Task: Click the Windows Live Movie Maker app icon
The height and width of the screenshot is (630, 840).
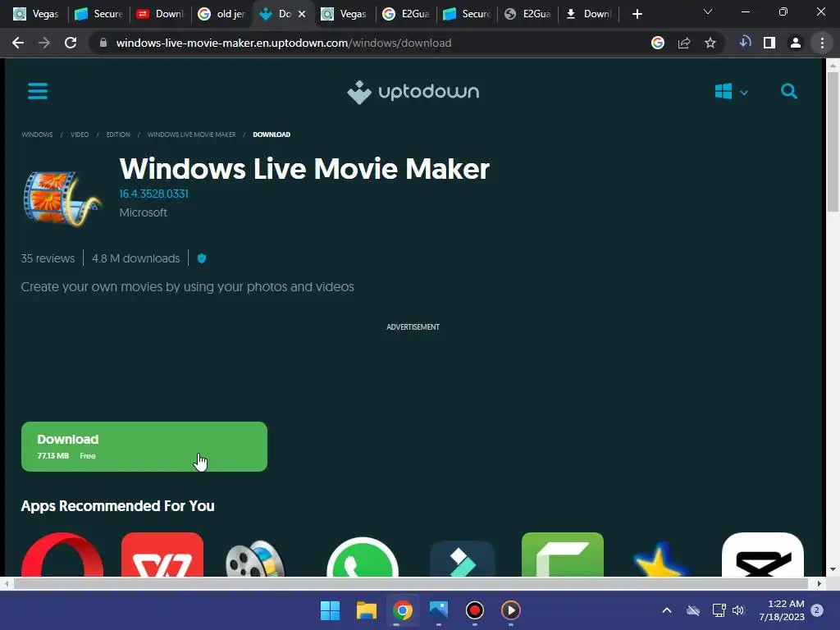Action: (62, 198)
